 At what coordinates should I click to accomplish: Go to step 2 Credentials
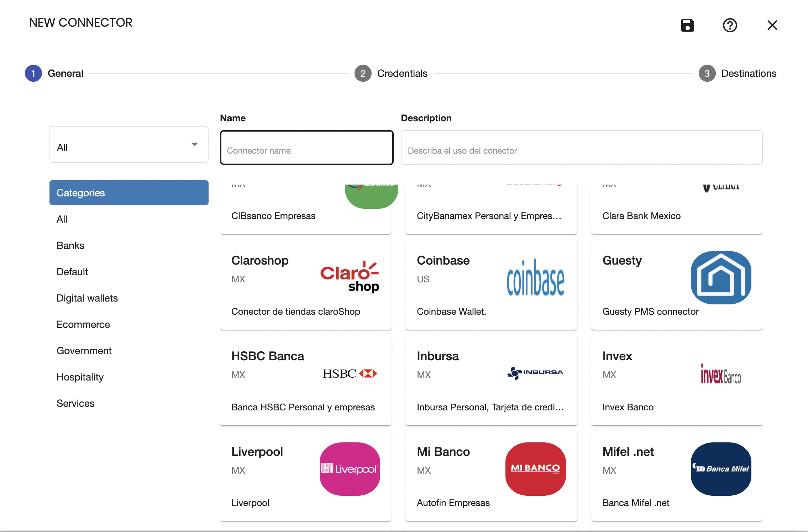[x=391, y=73]
